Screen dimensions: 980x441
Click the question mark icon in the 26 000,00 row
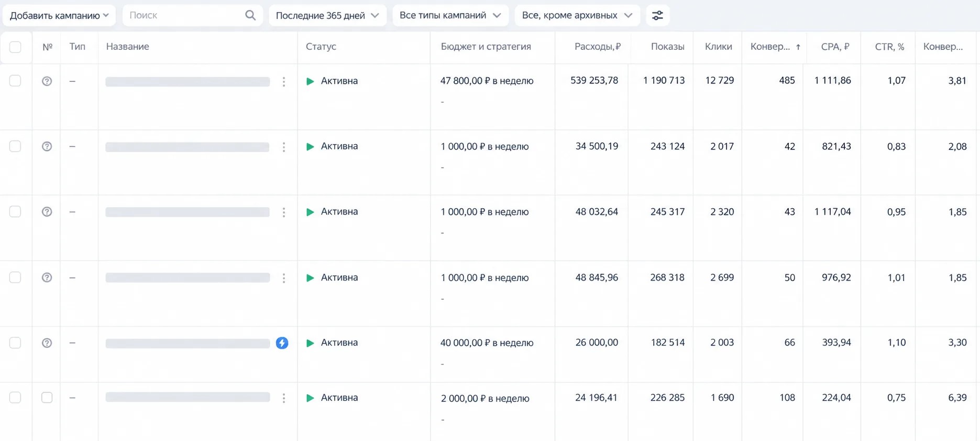[47, 343]
